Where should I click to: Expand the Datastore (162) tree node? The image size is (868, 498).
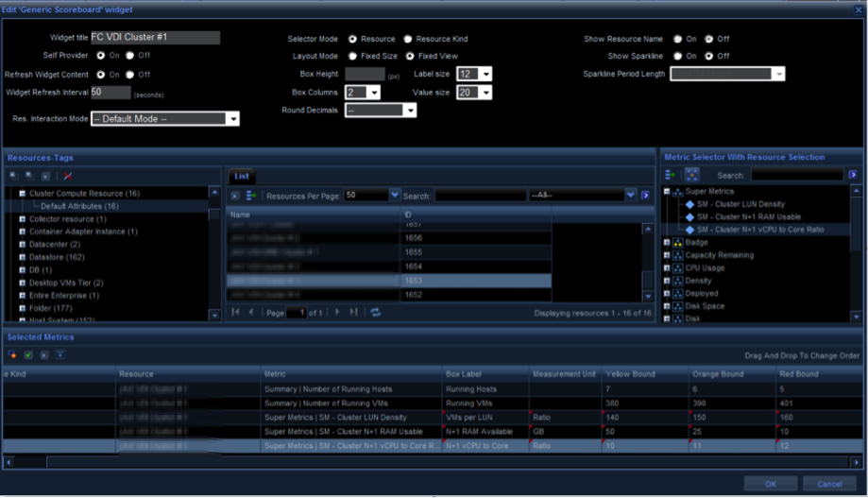pos(21,256)
